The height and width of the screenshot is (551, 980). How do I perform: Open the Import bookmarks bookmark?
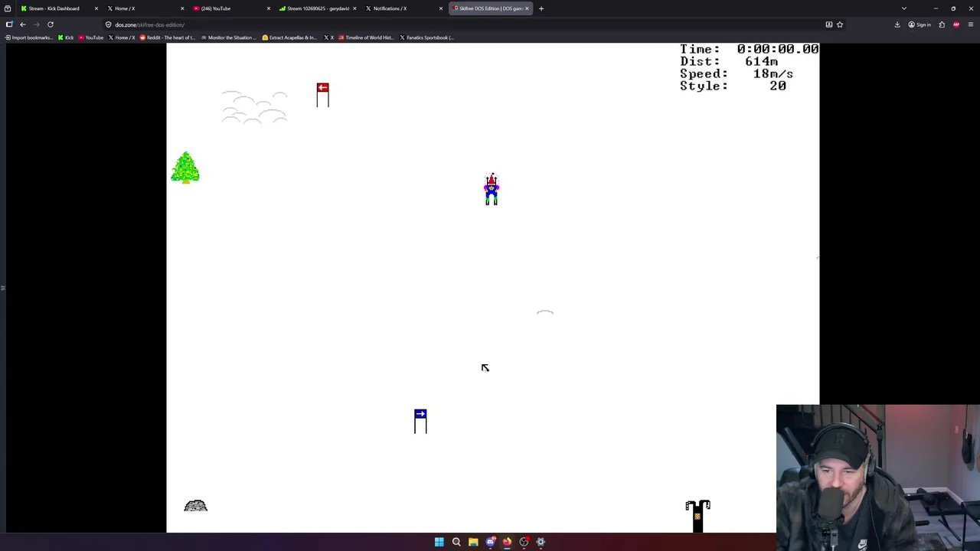coord(29,37)
